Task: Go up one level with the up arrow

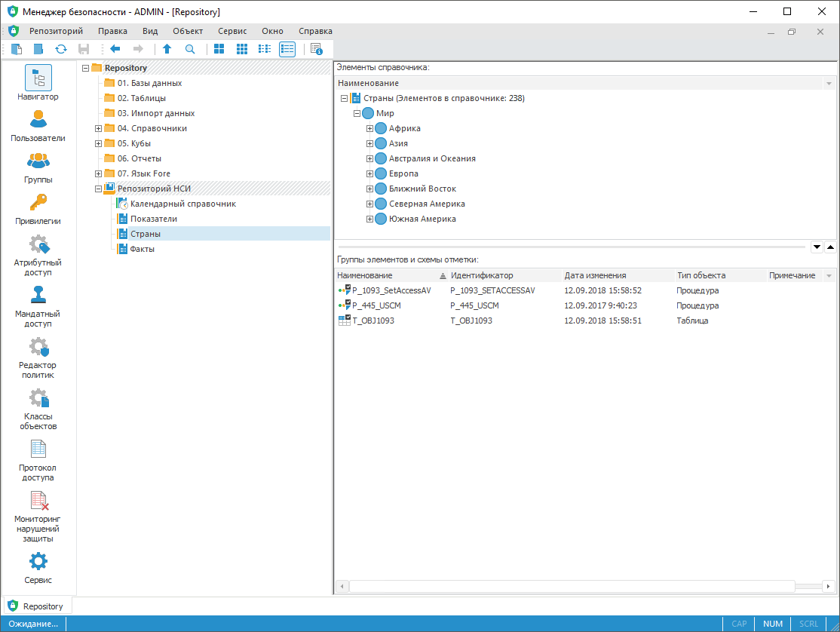Action: pos(167,49)
